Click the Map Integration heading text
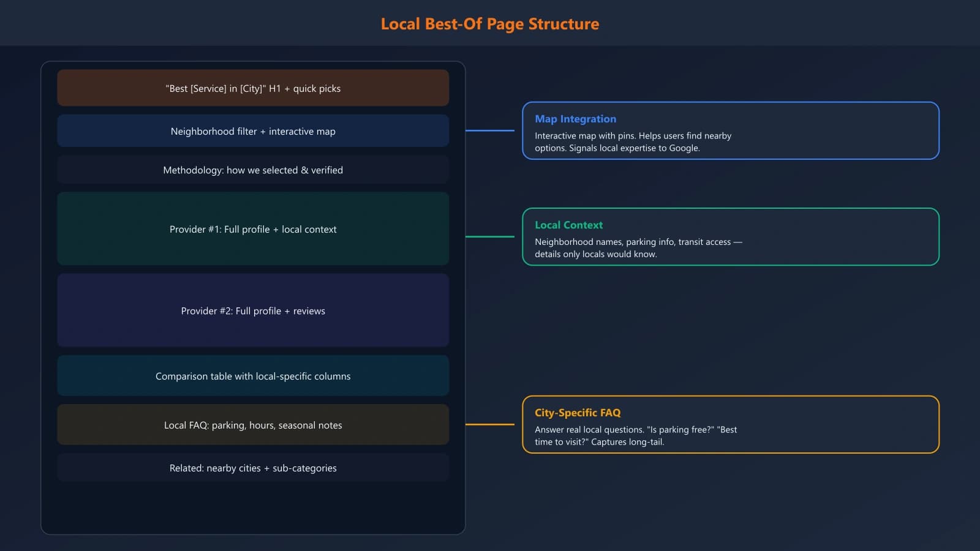980x551 pixels. 575,119
